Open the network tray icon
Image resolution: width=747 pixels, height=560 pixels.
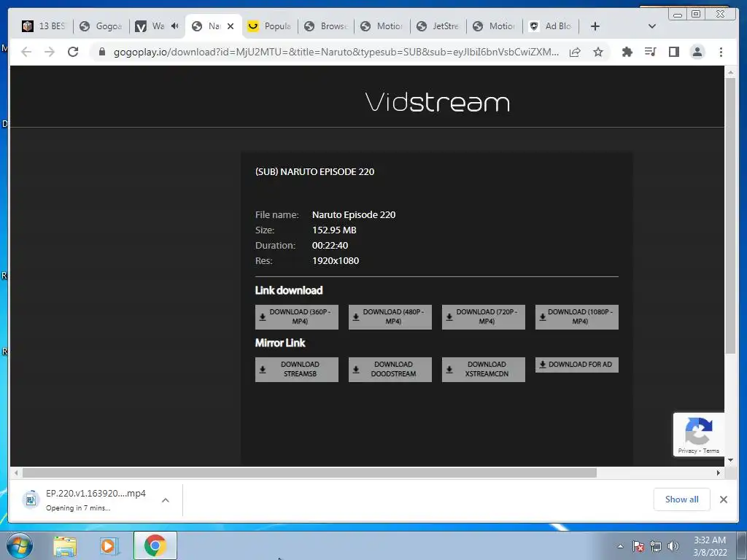(656, 546)
